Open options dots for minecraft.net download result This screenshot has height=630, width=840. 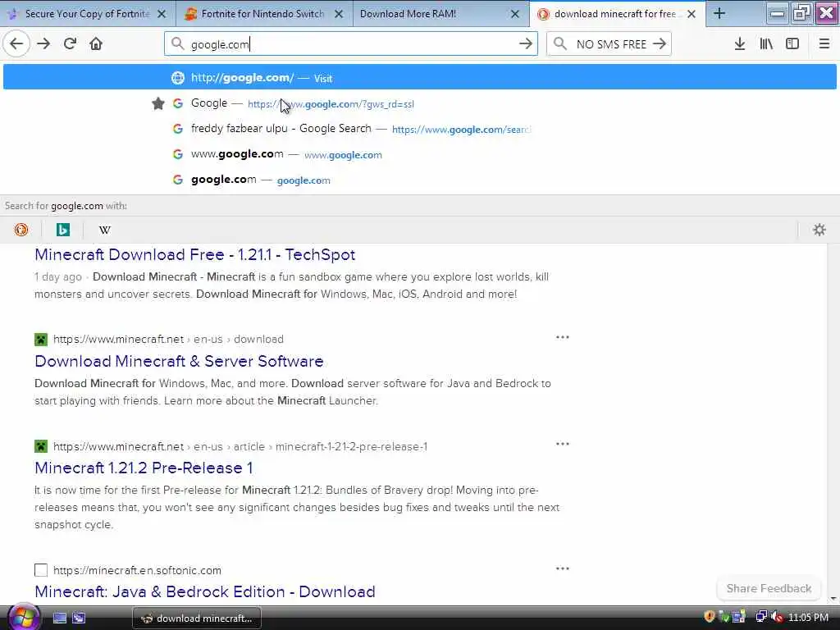tap(563, 337)
